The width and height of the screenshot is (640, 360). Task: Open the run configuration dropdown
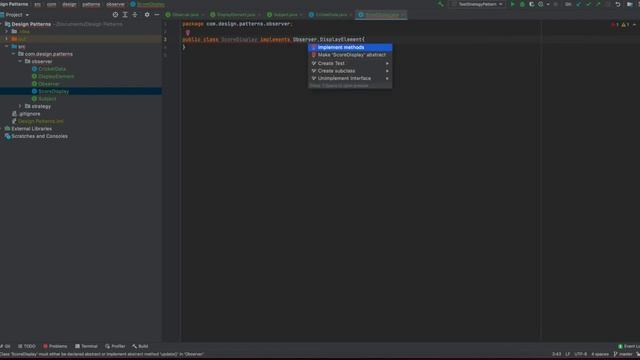[x=478, y=4]
